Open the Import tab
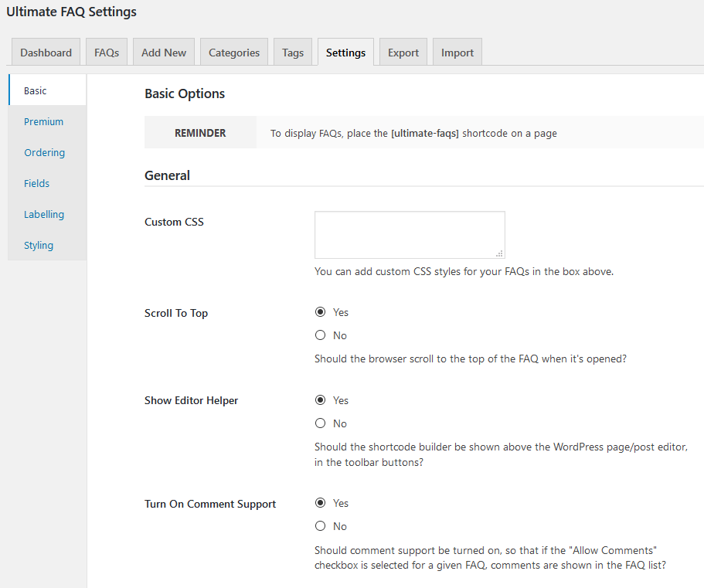The width and height of the screenshot is (704, 588). (457, 53)
